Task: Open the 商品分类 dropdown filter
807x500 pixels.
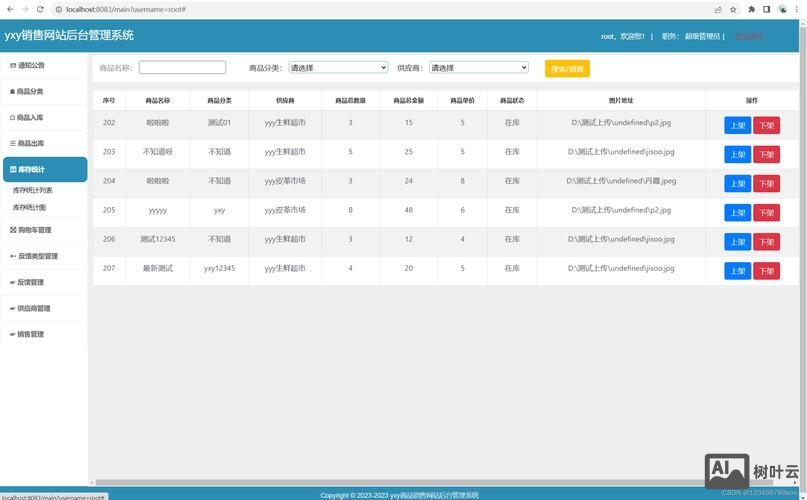Action: [x=337, y=68]
